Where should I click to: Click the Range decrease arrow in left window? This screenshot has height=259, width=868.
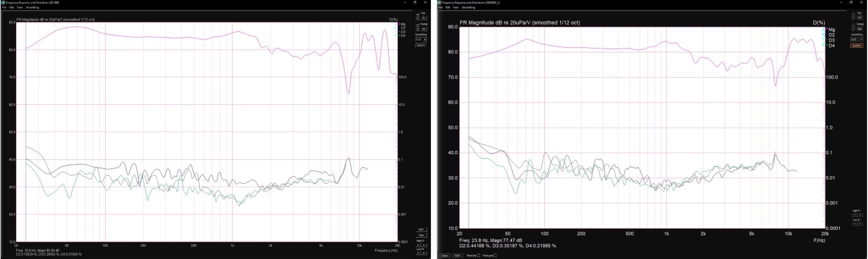click(x=418, y=28)
